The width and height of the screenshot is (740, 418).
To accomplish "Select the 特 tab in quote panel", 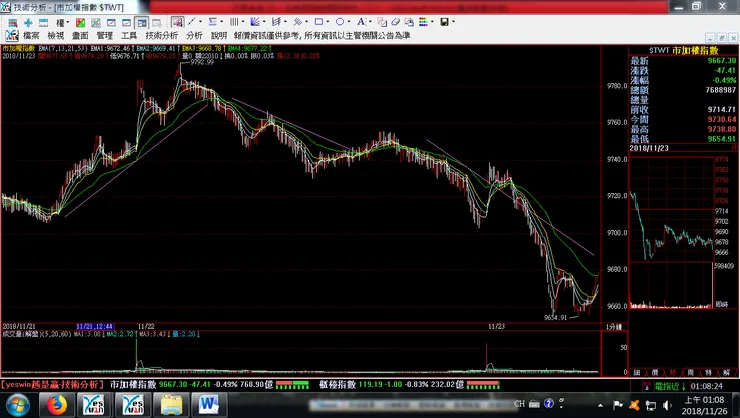I will tap(708, 373).
